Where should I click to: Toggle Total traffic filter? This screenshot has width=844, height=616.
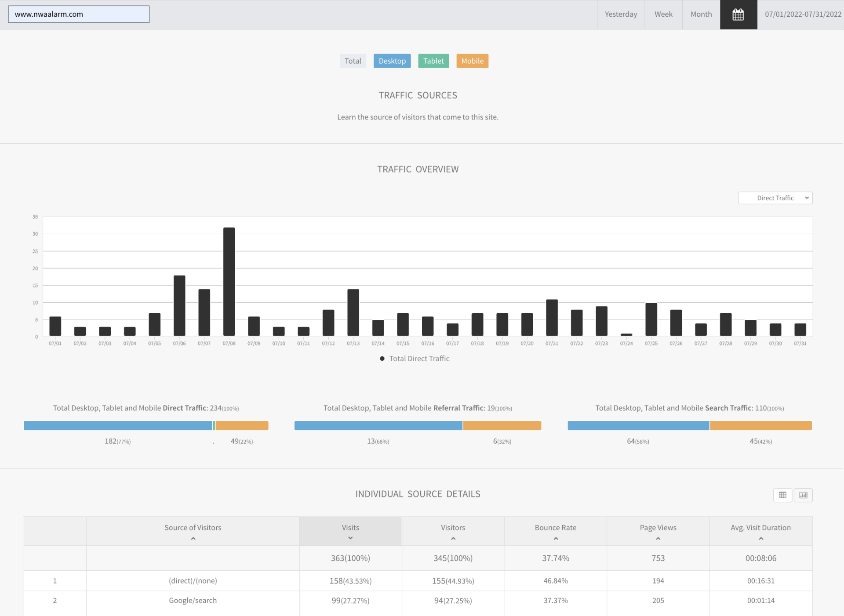click(353, 61)
